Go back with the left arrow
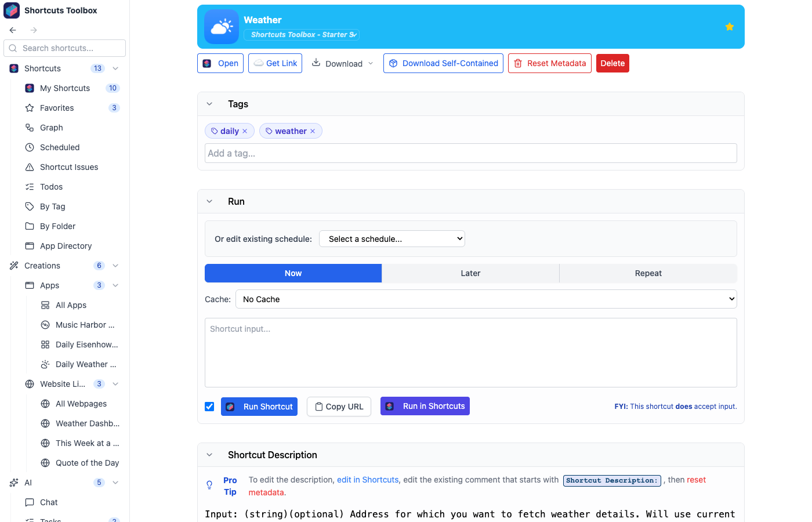 coord(13,30)
